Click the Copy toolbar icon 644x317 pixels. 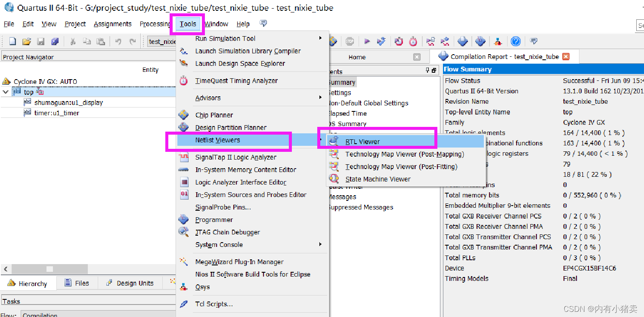pyautogui.click(x=87, y=41)
